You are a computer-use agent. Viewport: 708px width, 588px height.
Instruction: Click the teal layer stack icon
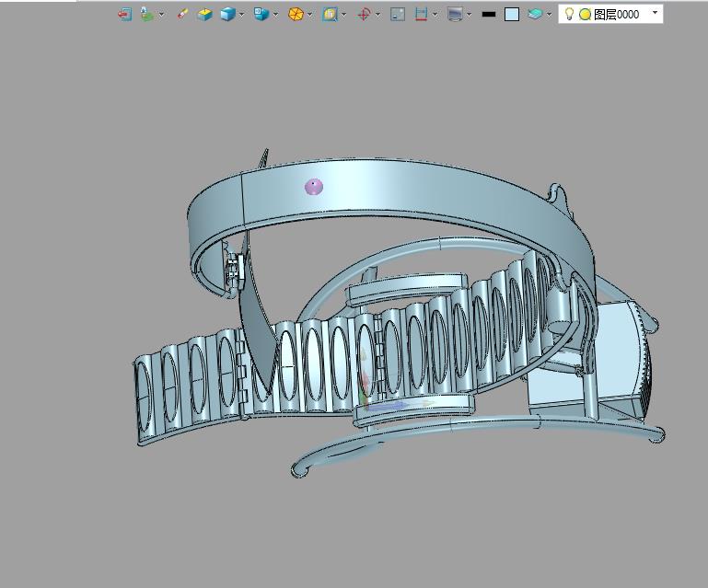(x=535, y=15)
